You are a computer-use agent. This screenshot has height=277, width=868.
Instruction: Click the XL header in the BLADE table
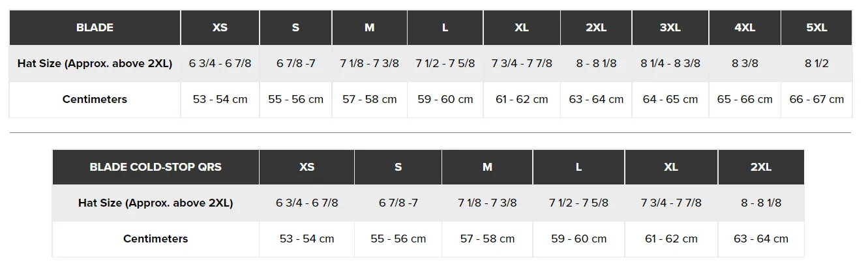tap(522, 27)
